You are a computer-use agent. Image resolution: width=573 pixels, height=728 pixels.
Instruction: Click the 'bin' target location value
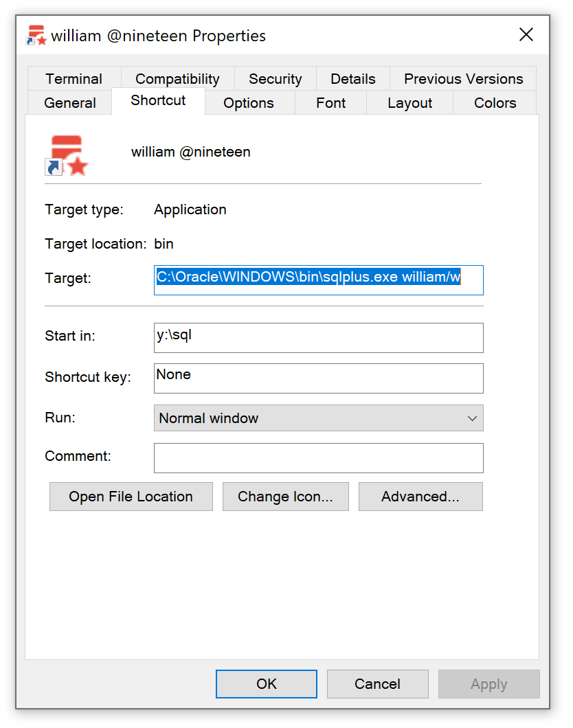tap(164, 244)
